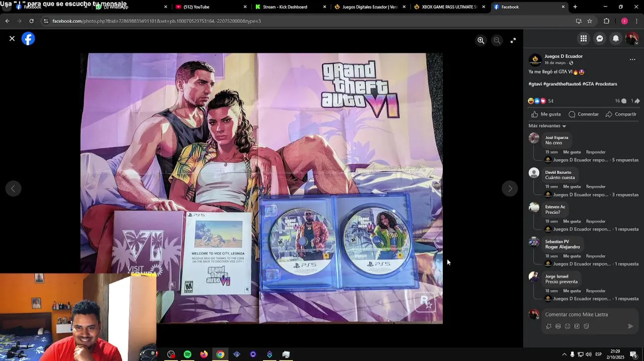The image size is (644, 361).
Task: Open David Bazurto's profile name
Action: [x=558, y=172]
